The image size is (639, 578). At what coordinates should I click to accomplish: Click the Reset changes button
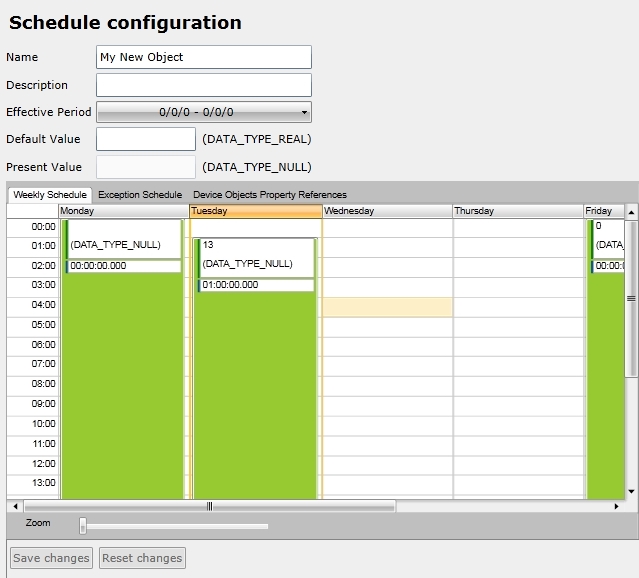(x=142, y=558)
